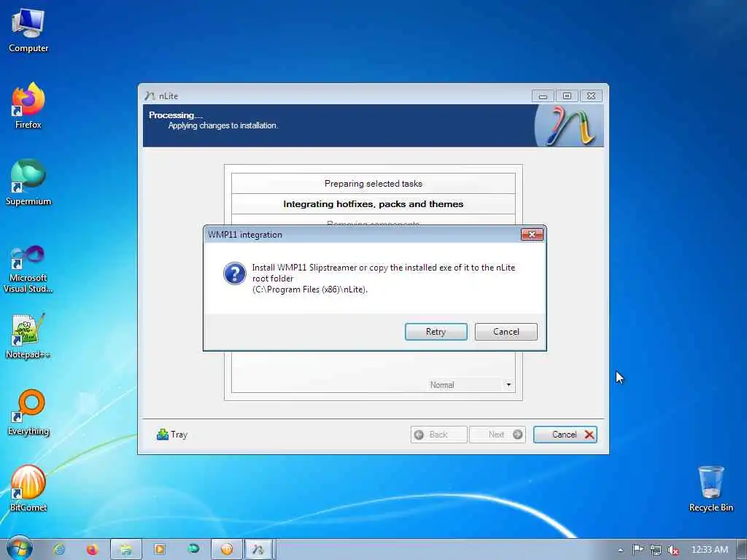Click the 'Install WMP11 Slipstreamer' dialog message
This screenshot has height=560, width=747.
[x=384, y=279]
